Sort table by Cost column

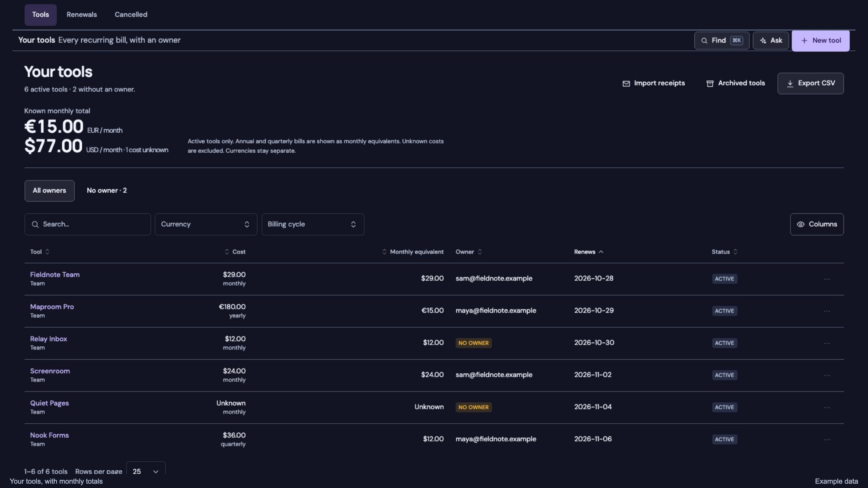tap(235, 252)
